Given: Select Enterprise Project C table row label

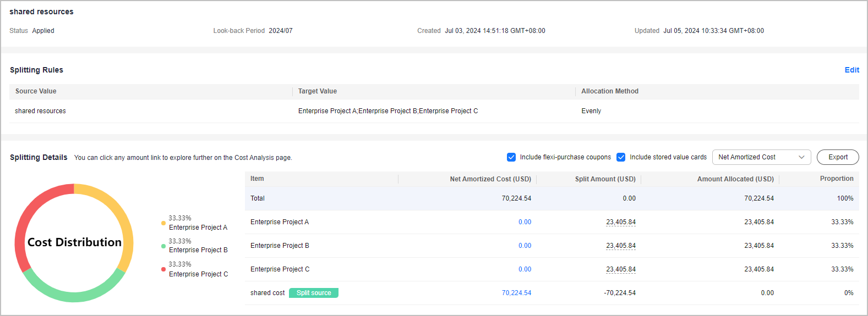Looking at the screenshot, I should click(280, 269).
